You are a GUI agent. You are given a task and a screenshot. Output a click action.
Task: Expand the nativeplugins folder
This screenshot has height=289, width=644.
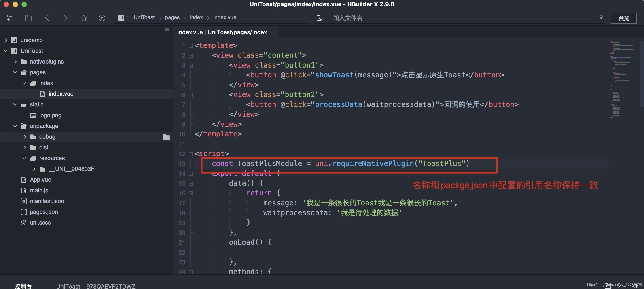pyautogui.click(x=15, y=62)
